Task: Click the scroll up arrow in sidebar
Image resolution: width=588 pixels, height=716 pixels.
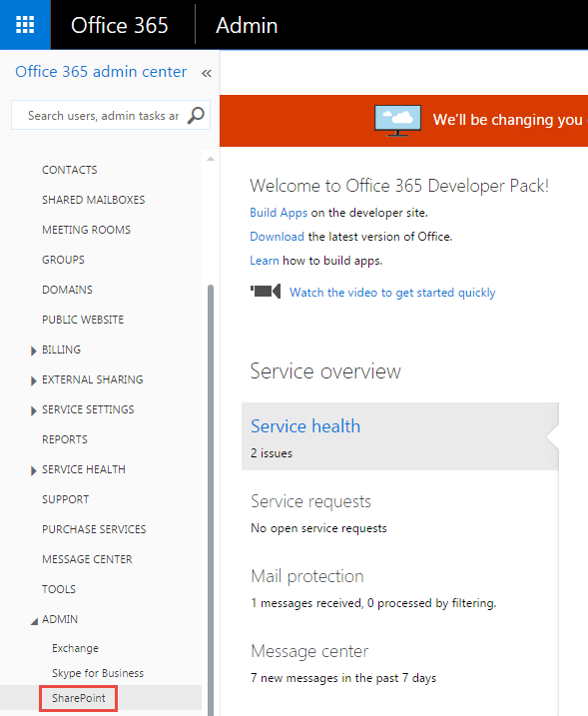Action: click(x=211, y=159)
